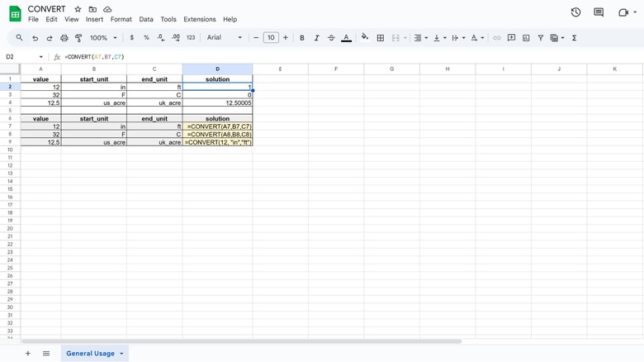Open the borders tool
644x362 pixels.
pyautogui.click(x=381, y=38)
